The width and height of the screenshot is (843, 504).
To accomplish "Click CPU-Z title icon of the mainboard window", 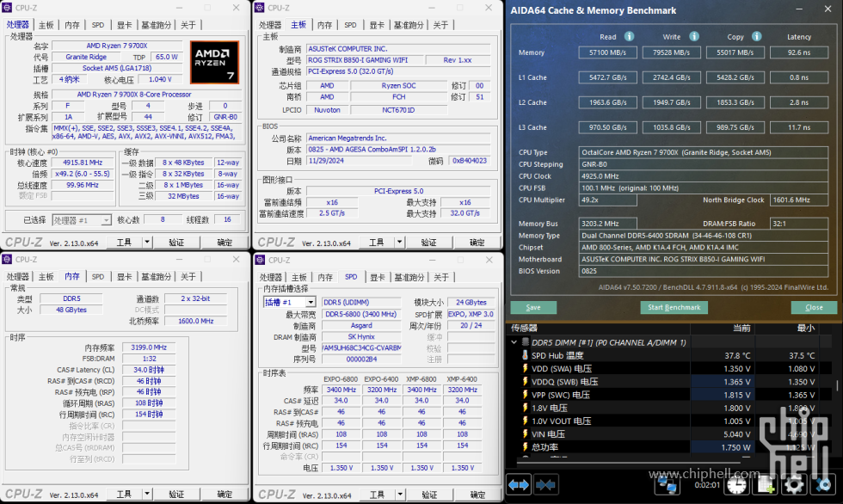I will point(260,8).
